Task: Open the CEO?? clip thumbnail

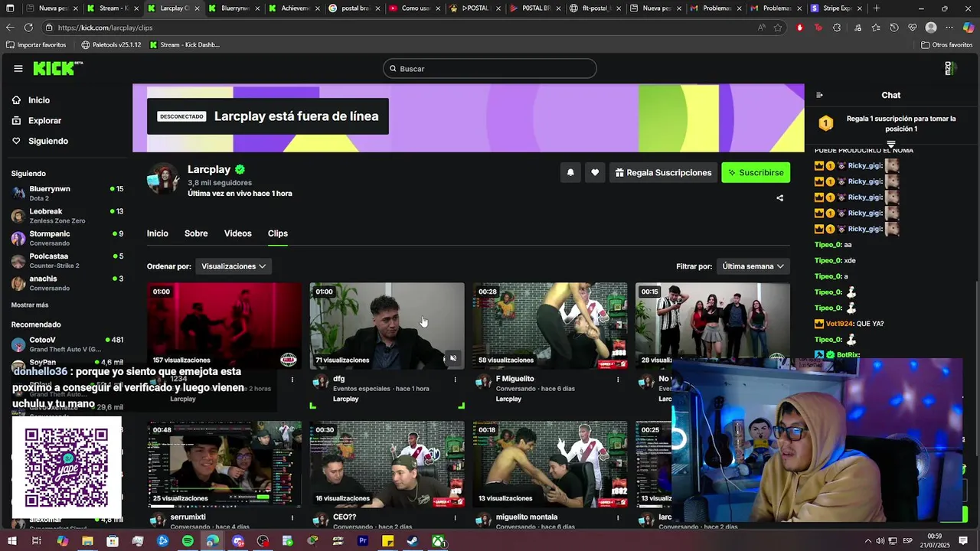Action: pyautogui.click(x=387, y=465)
